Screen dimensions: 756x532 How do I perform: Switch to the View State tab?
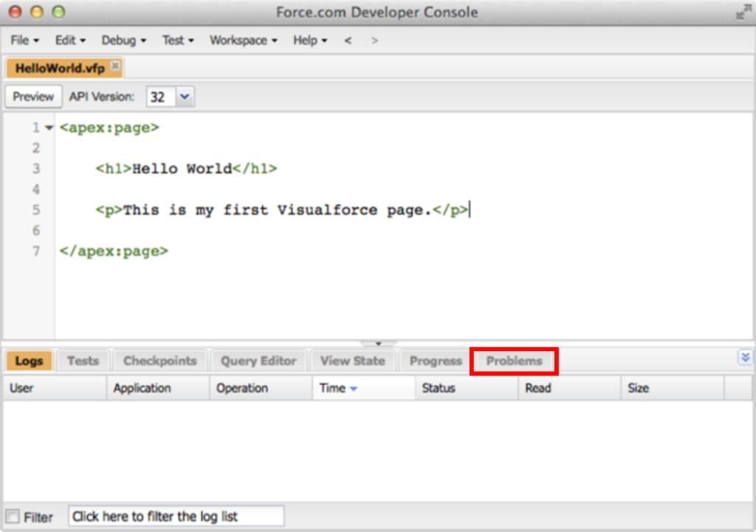click(x=352, y=361)
